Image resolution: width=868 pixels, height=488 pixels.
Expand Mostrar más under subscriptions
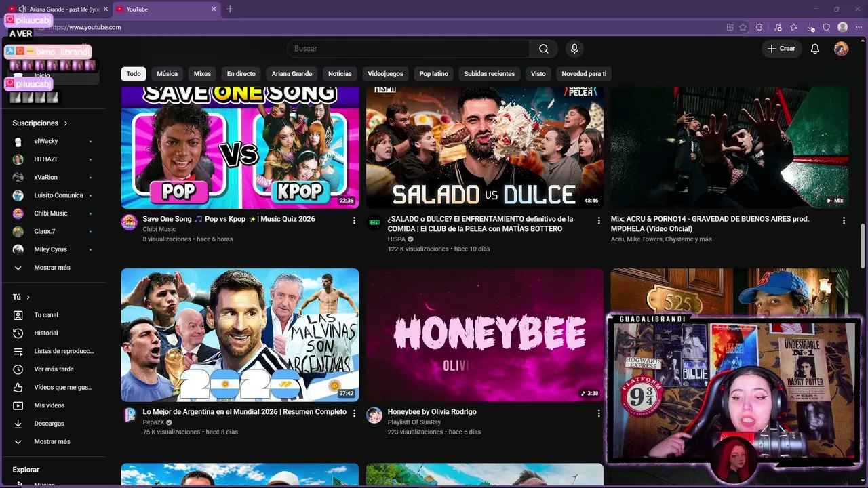pos(52,268)
